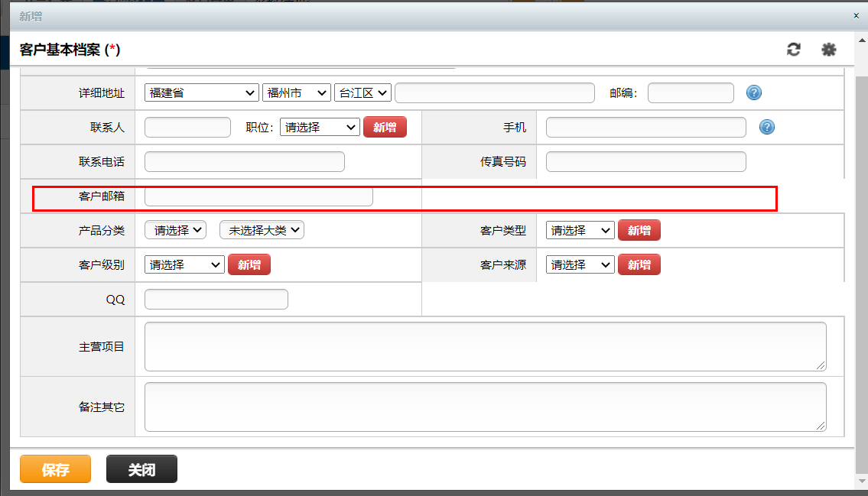Click the orange 保存 button

tap(55, 469)
